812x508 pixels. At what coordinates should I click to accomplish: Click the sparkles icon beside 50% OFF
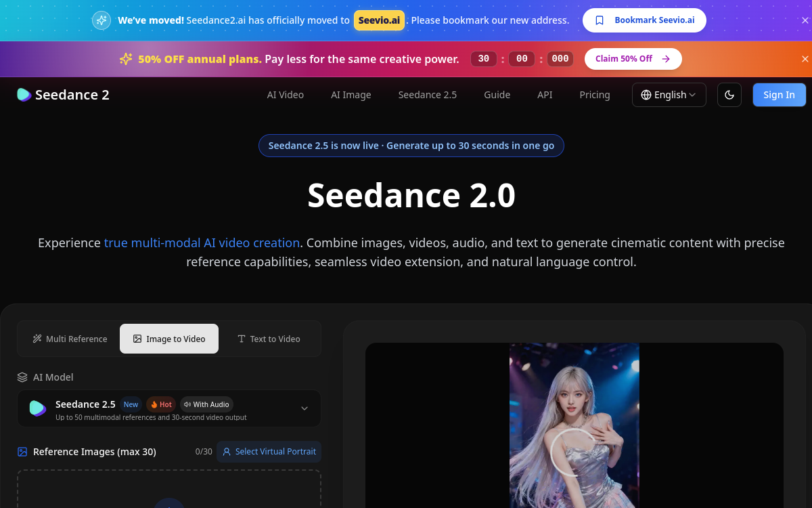126,59
